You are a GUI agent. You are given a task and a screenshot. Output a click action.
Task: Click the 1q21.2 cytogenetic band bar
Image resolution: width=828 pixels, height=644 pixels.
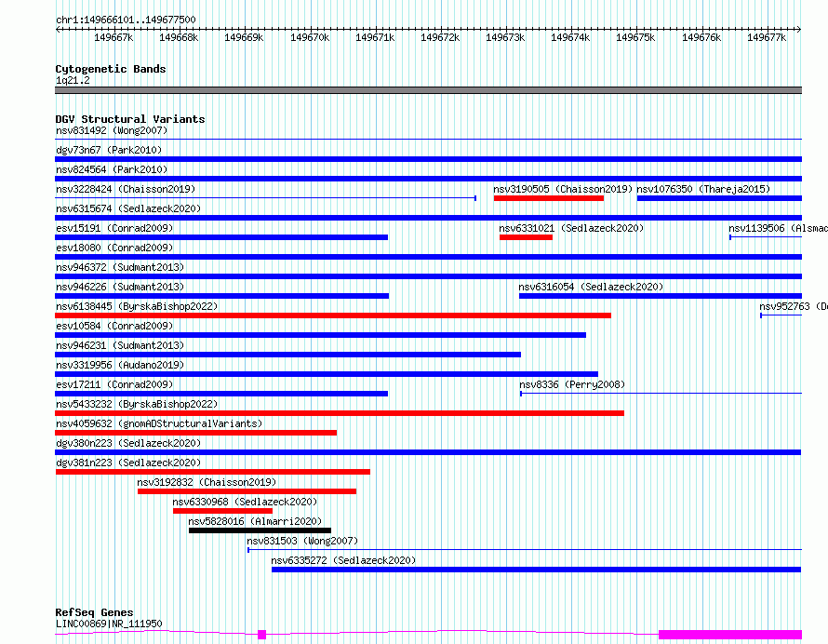[x=428, y=90]
